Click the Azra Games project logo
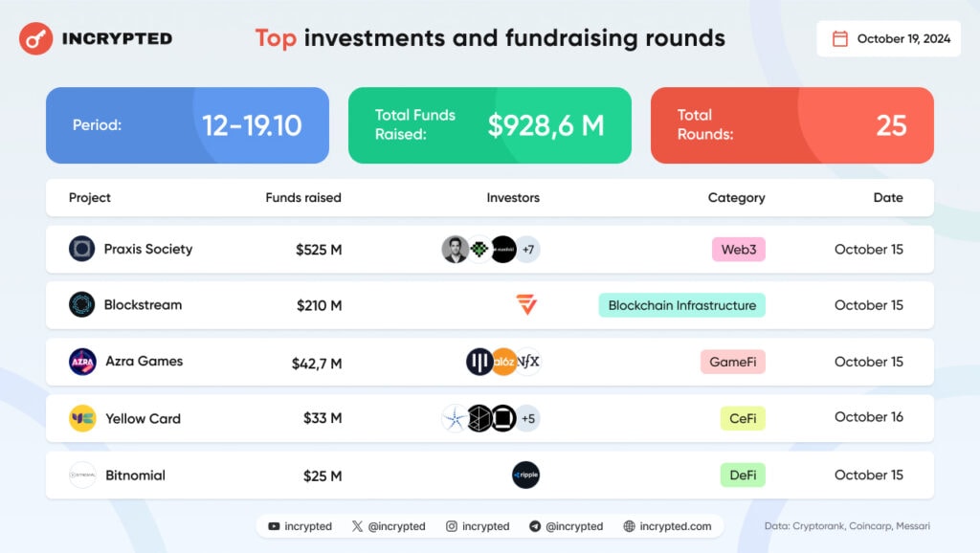Image resolution: width=980 pixels, height=553 pixels. [x=82, y=362]
